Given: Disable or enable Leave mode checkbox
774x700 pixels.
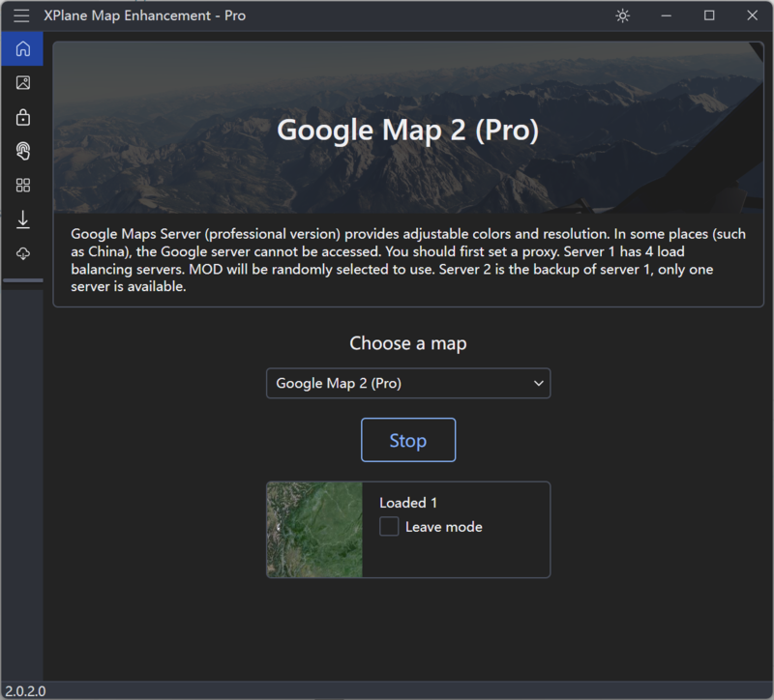Looking at the screenshot, I should [389, 526].
